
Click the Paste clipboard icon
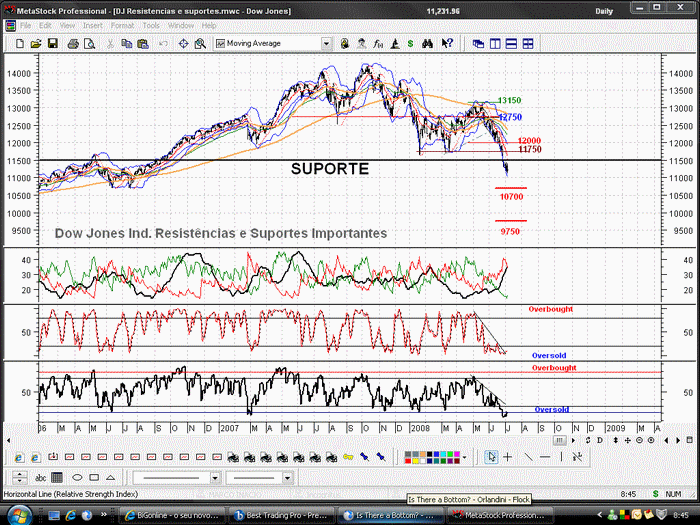coord(143,44)
